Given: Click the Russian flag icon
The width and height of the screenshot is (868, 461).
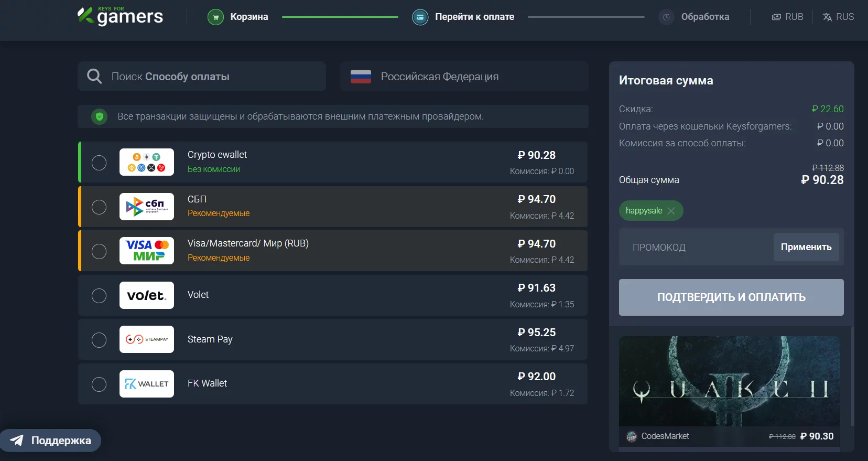Looking at the screenshot, I should (361, 77).
